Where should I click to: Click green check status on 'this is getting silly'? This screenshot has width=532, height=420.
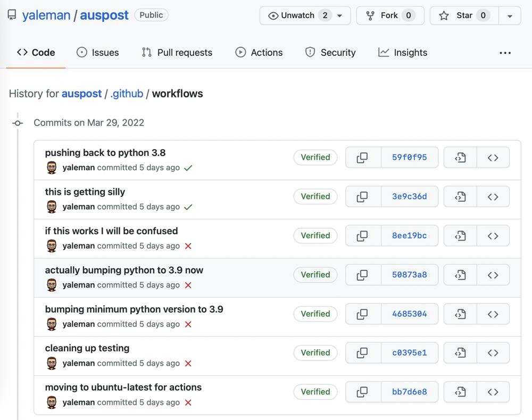click(188, 207)
